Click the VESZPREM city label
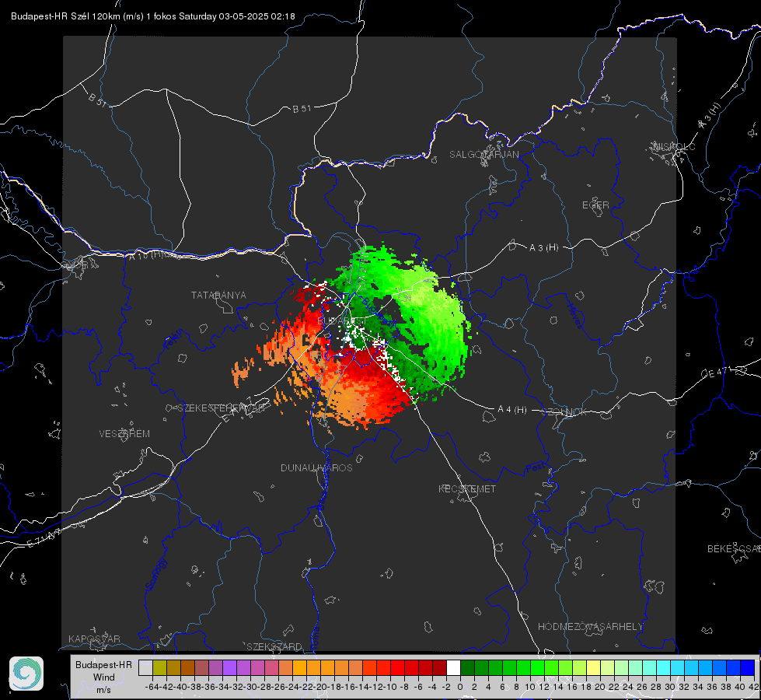This screenshot has height=700, width=761. click(124, 433)
